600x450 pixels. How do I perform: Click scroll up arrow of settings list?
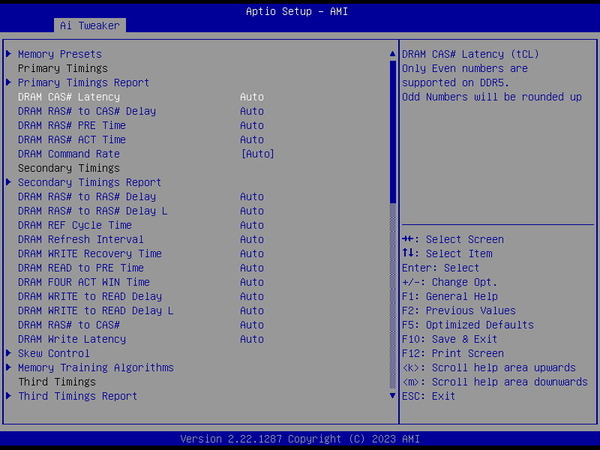point(392,54)
